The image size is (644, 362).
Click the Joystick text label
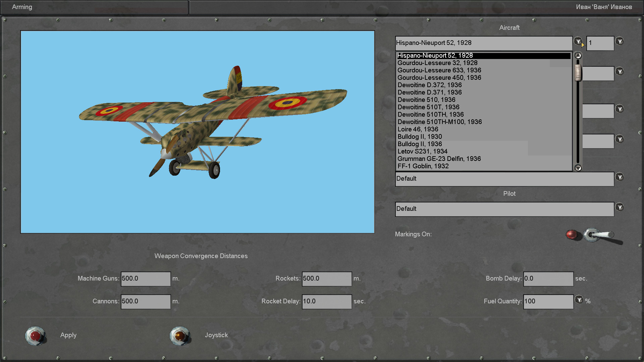tap(216, 335)
